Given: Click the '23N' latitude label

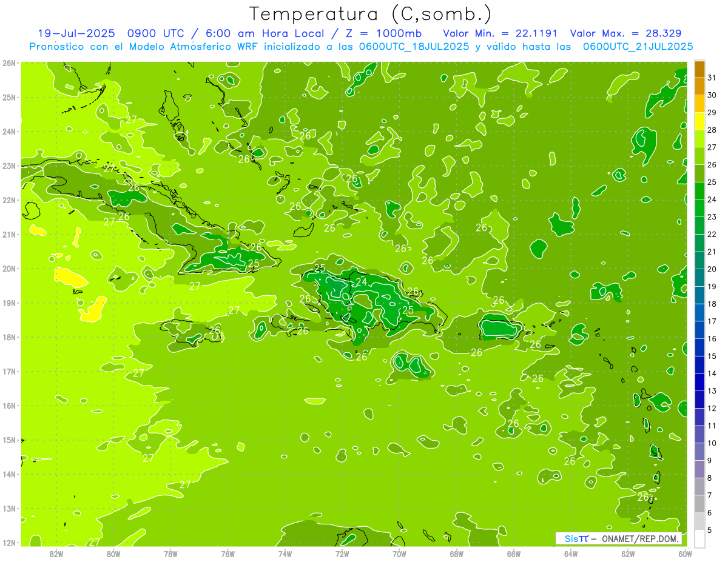Looking at the screenshot, I should coord(8,166).
